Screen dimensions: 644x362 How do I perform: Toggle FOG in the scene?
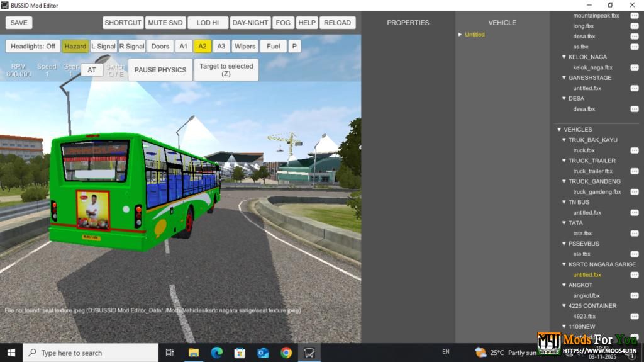coord(283,23)
